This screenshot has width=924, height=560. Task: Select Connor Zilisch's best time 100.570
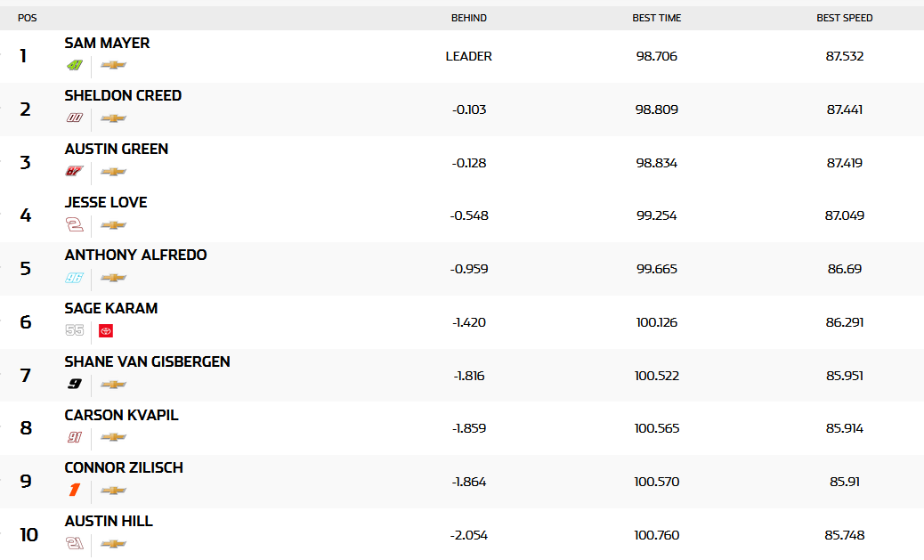(x=657, y=482)
